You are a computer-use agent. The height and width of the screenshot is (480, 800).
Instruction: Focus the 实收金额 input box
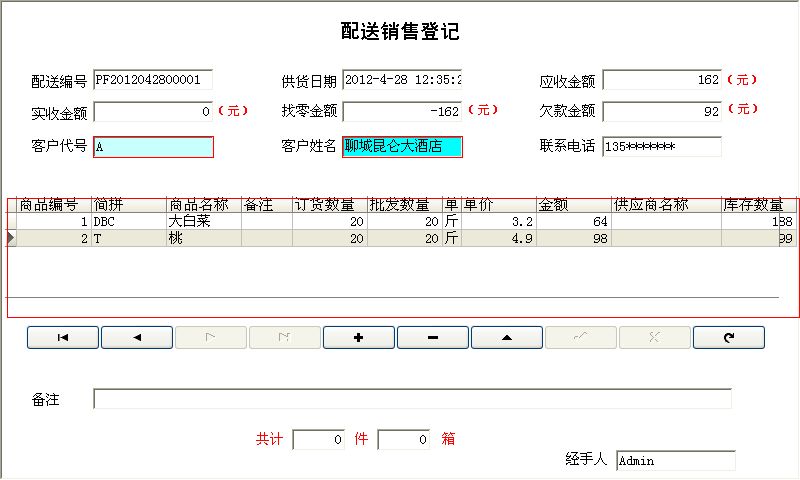point(153,112)
